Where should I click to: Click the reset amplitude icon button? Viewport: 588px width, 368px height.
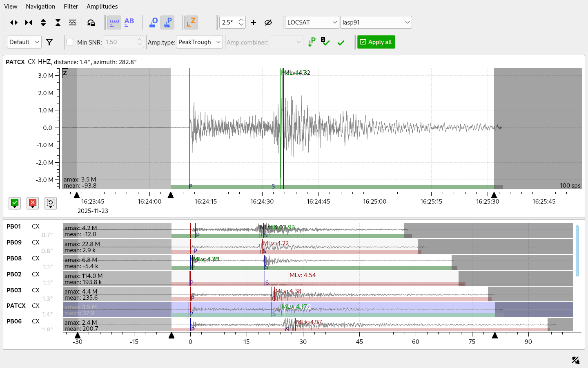pyautogui.click(x=51, y=203)
